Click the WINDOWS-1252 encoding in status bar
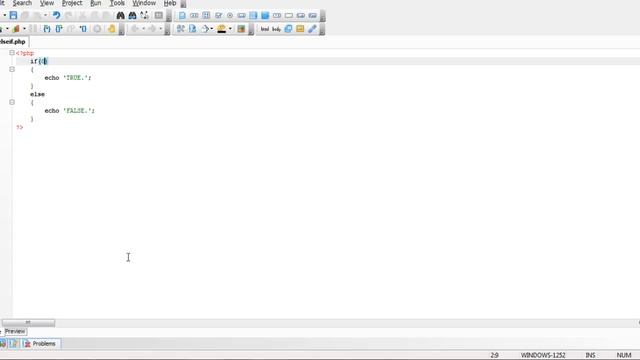 543,355
